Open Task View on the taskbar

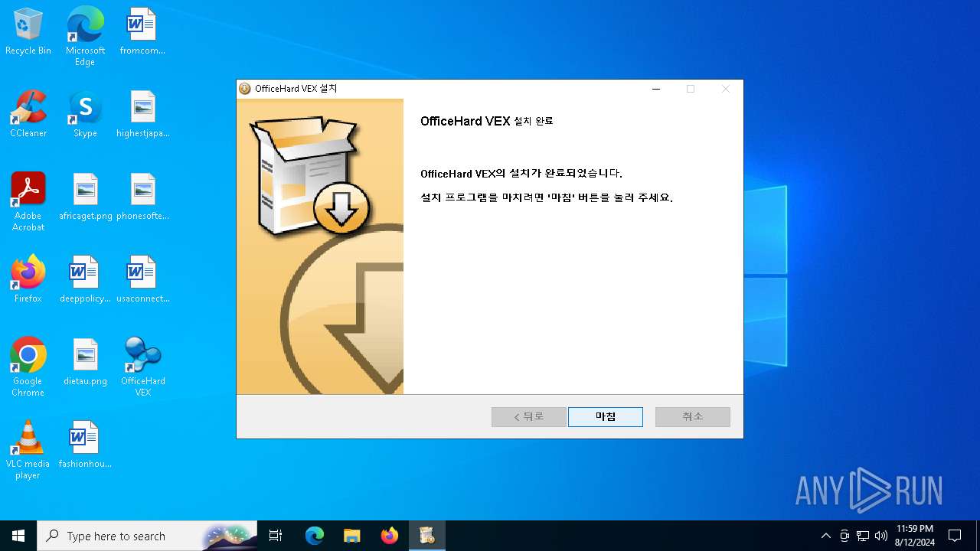coord(276,536)
